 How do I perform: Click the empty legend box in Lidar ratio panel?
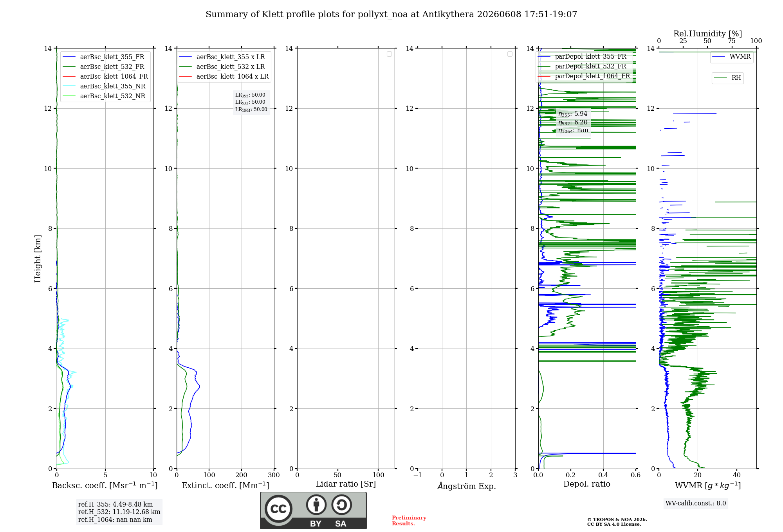tap(389, 54)
